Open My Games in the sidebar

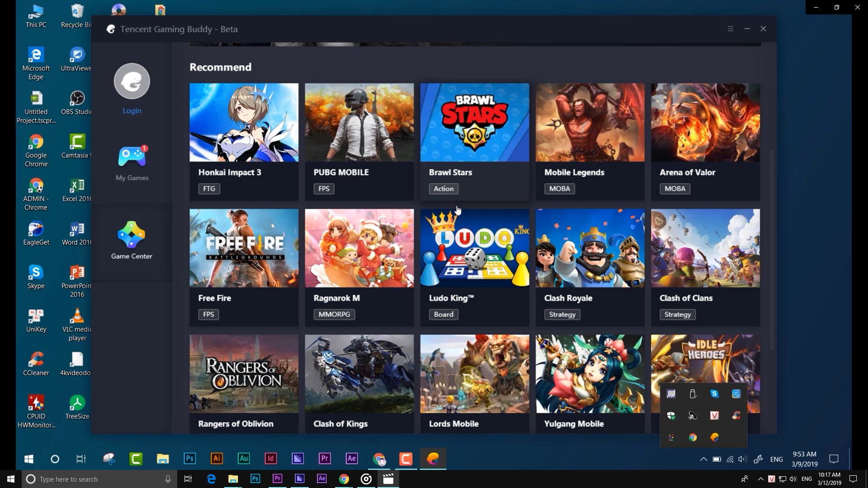132,163
